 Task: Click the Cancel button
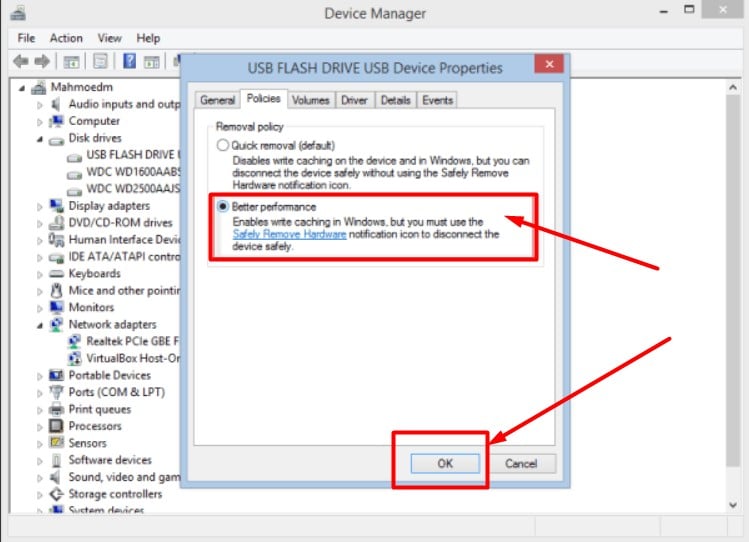521,464
